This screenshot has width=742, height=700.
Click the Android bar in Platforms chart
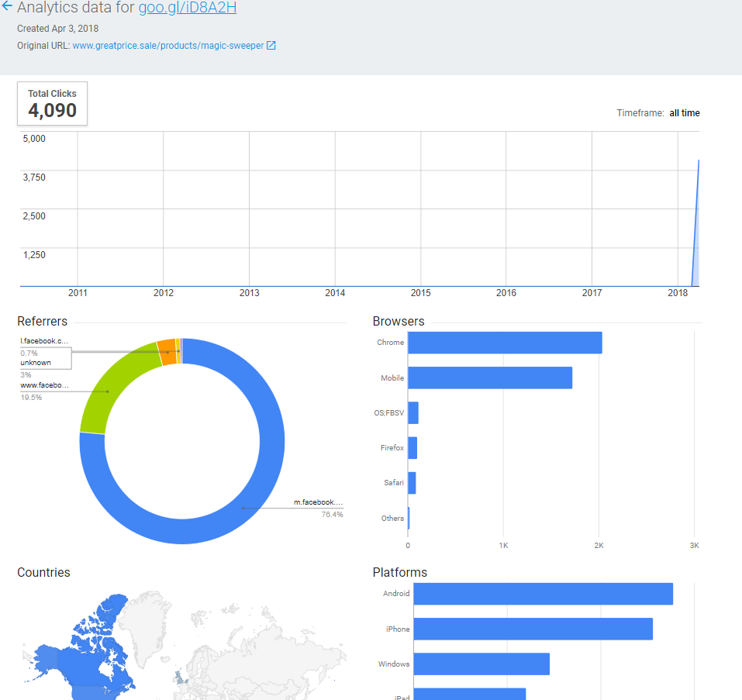click(x=543, y=594)
